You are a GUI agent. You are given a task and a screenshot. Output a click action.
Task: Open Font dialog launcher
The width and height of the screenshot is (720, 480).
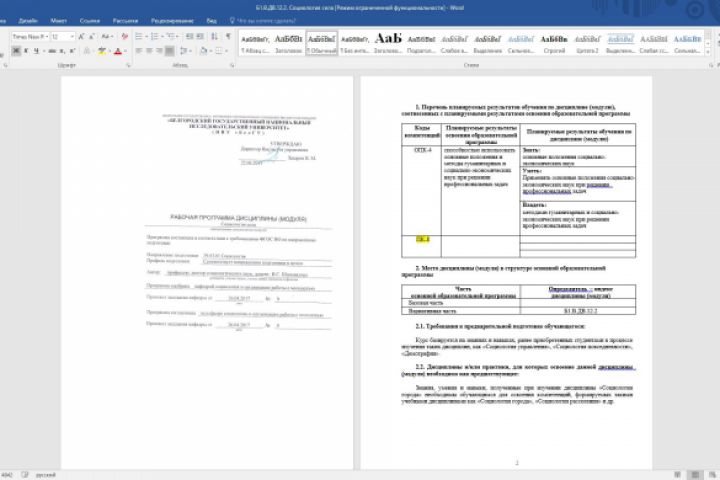click(x=128, y=65)
